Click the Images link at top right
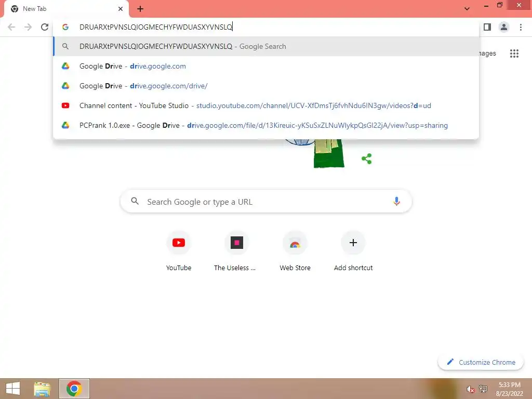This screenshot has width=532, height=399. (487, 54)
